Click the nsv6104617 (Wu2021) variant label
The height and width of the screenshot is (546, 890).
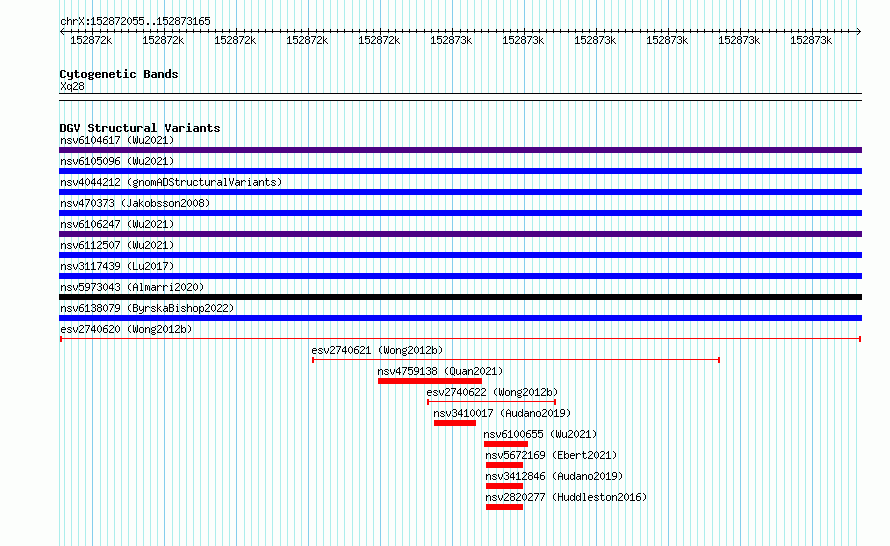point(117,140)
